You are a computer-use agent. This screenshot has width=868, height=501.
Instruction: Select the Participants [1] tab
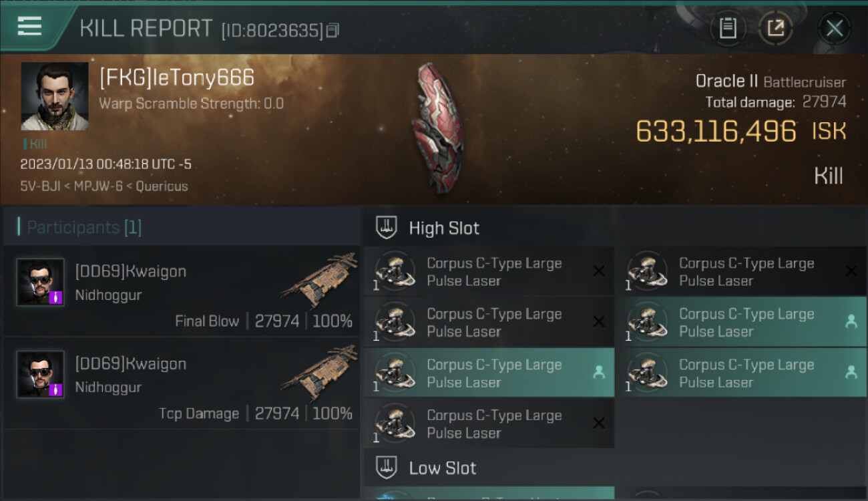click(84, 227)
